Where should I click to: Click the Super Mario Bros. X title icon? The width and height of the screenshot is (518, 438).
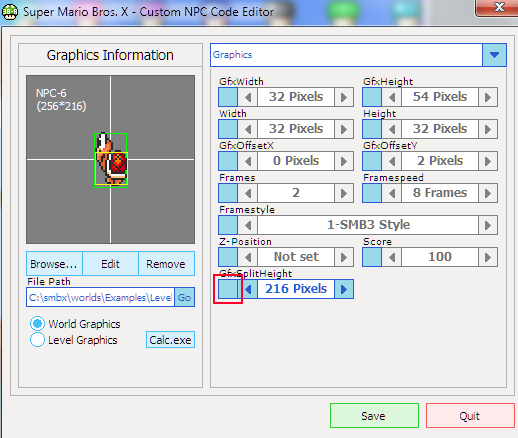coord(10,12)
